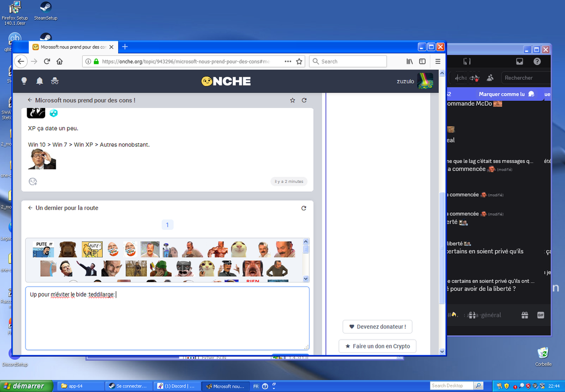The height and width of the screenshot is (392, 565).
Task: Insert the officer with cap sticker
Action: click(228, 269)
